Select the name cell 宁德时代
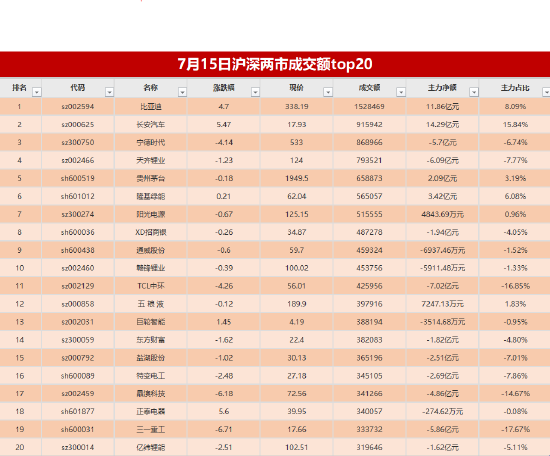550x456 pixels. point(151,142)
